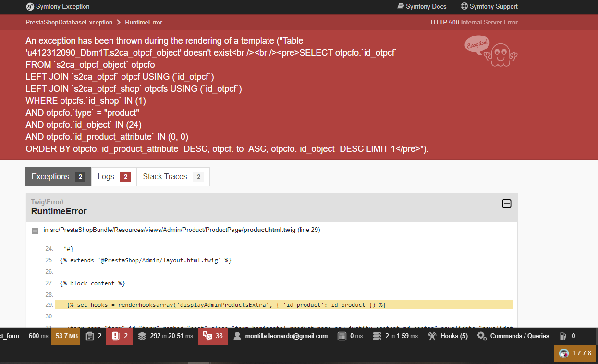598x364 pixels.
Task: Click the Symfony Docs book icon
Action: click(x=401, y=7)
